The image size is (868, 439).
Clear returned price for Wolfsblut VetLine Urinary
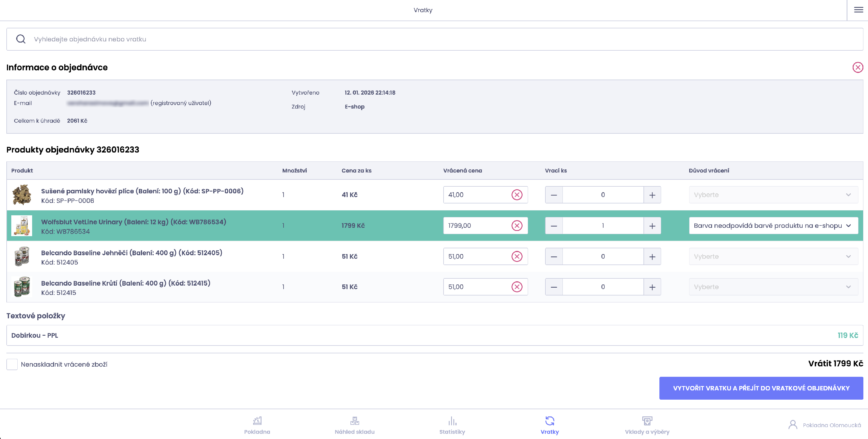tap(516, 225)
